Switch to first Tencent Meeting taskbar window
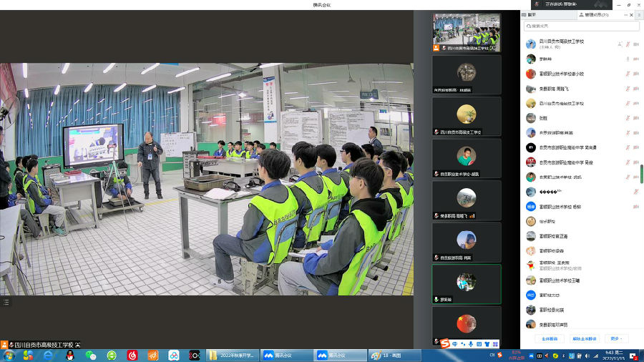 287,356
